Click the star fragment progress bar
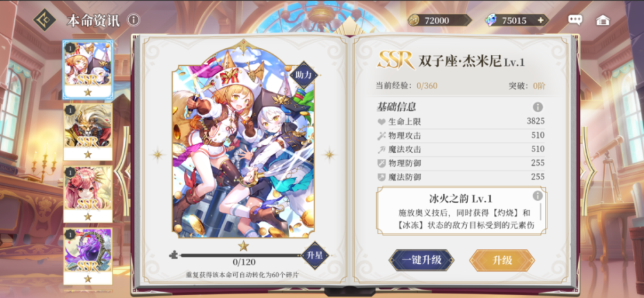644x298 pixels. coord(241,255)
